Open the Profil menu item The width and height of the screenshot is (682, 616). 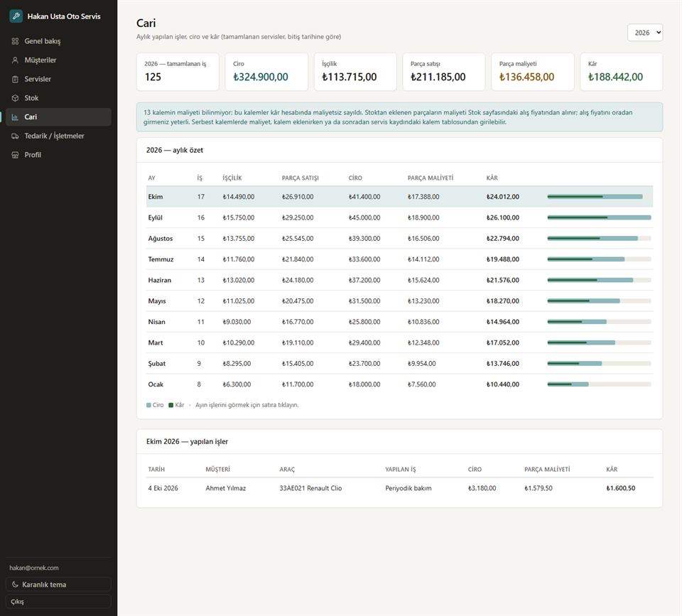58,155
